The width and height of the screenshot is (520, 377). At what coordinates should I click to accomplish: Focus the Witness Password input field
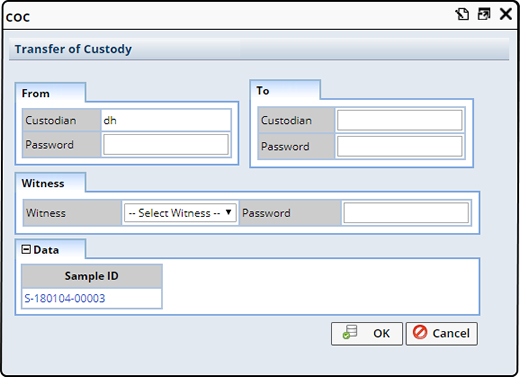click(406, 213)
